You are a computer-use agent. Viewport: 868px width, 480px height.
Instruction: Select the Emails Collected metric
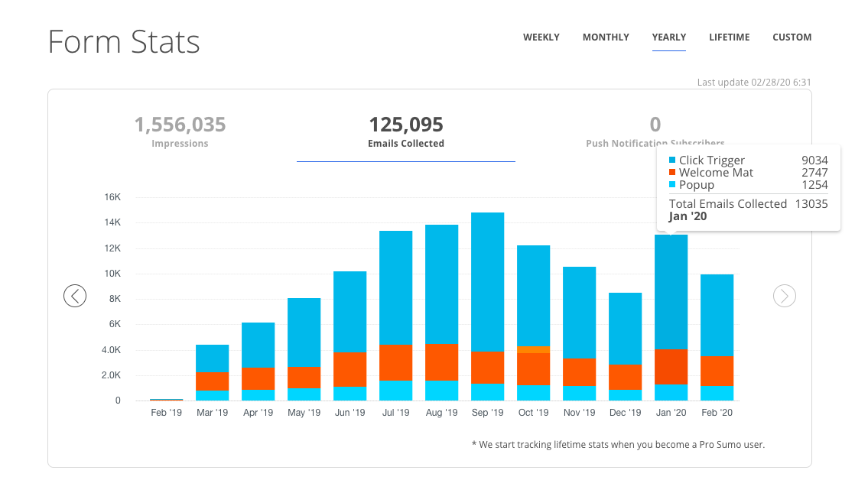click(405, 131)
